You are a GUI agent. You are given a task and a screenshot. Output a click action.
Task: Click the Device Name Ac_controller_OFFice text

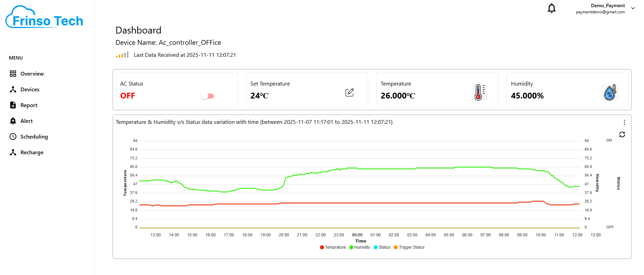tap(168, 42)
